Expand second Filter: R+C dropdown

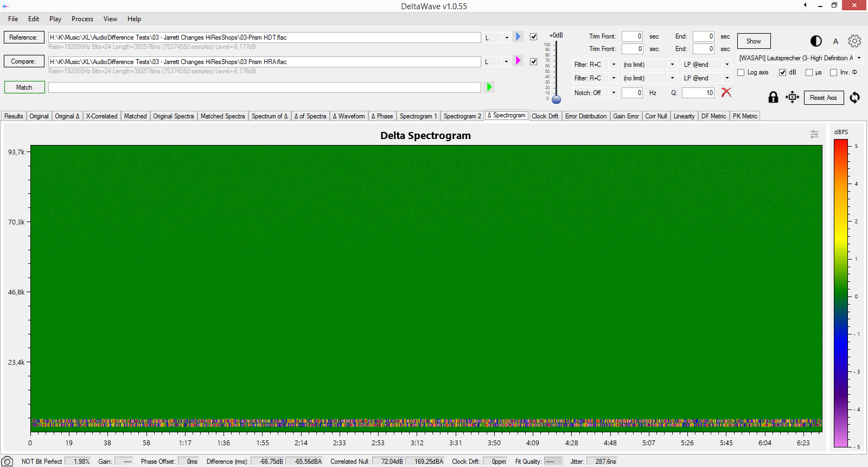(595, 78)
